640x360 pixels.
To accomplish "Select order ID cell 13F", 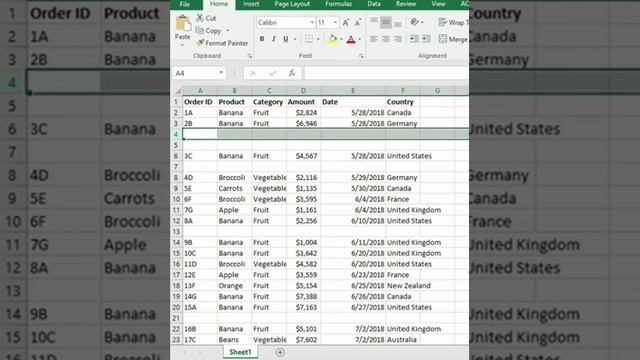I will (200, 286).
